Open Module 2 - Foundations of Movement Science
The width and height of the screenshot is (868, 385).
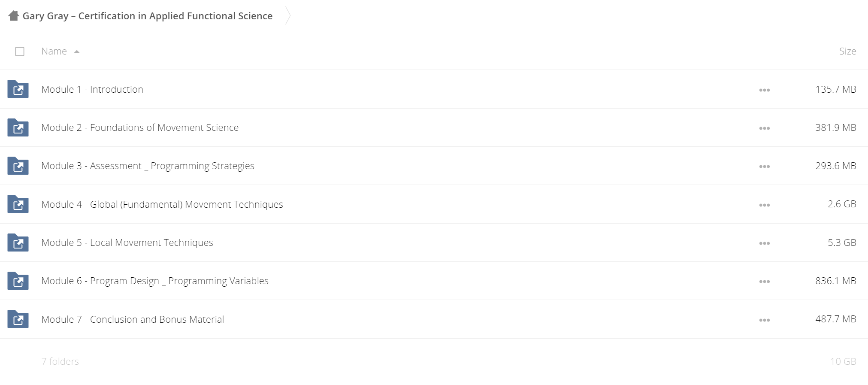tap(140, 127)
